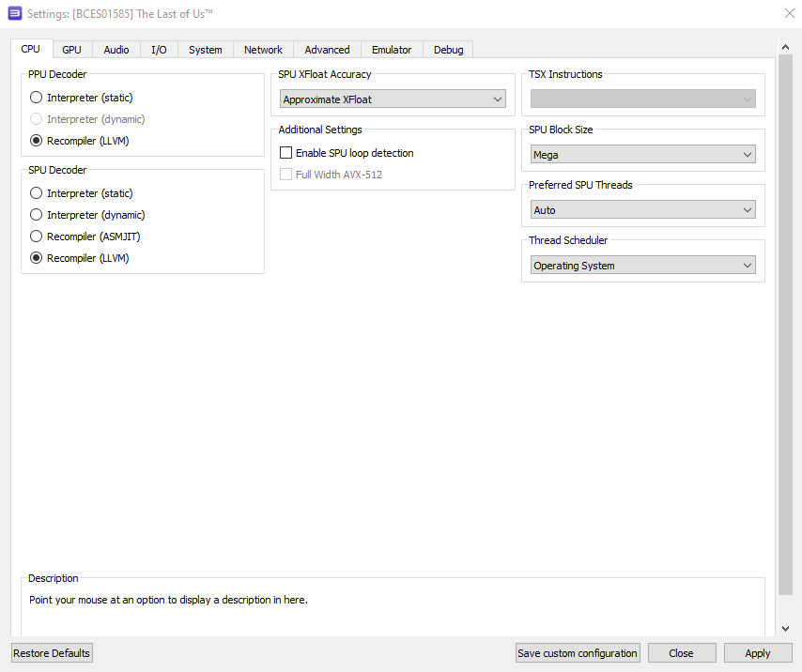Go to the Advanced tab
802x672 pixels.
pos(327,50)
